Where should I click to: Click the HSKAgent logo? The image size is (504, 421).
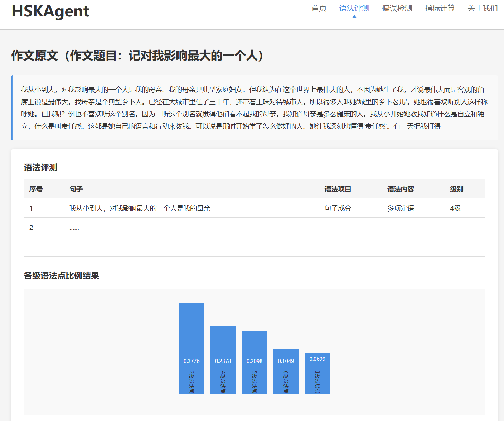coord(50,11)
